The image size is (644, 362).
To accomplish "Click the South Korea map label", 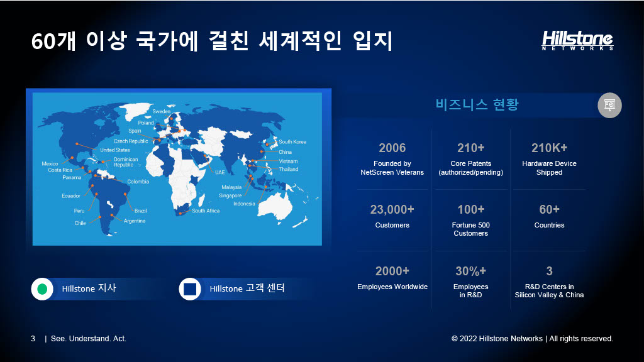I will pyautogui.click(x=292, y=141).
